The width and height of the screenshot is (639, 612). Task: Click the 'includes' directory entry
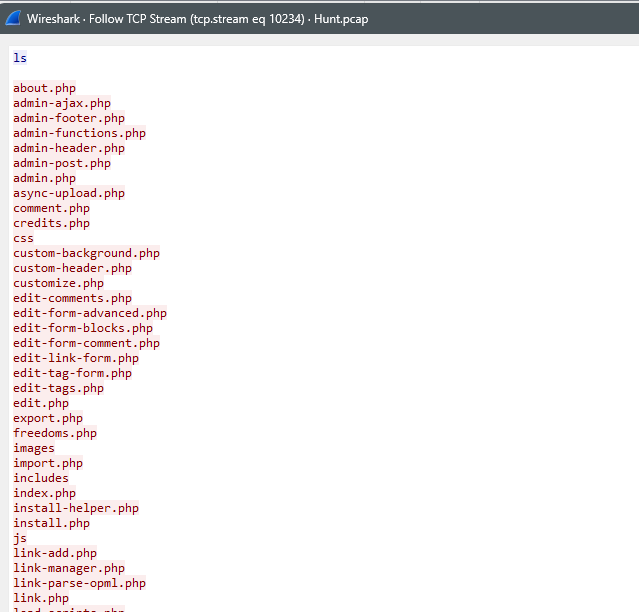[41, 478]
